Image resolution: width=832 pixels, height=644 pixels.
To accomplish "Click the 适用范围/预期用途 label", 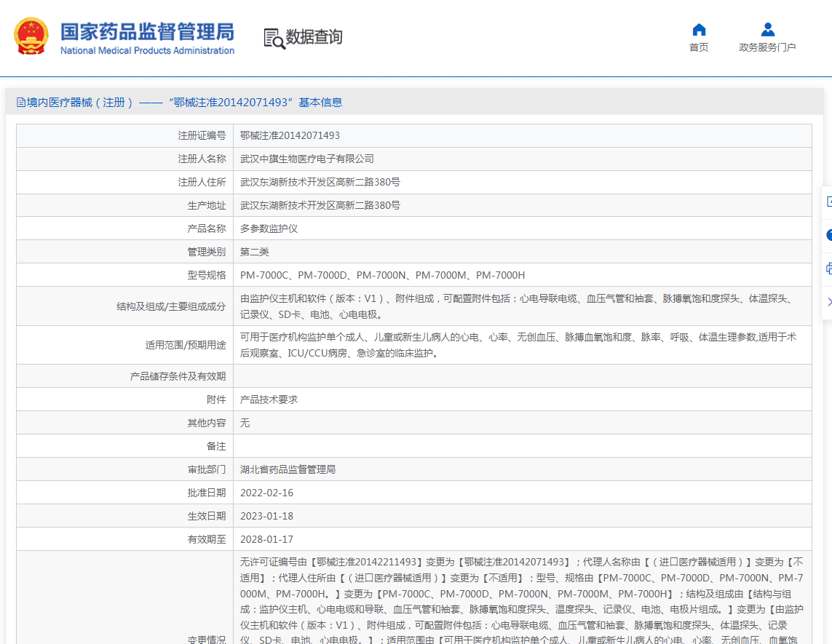I will click(x=185, y=346).
